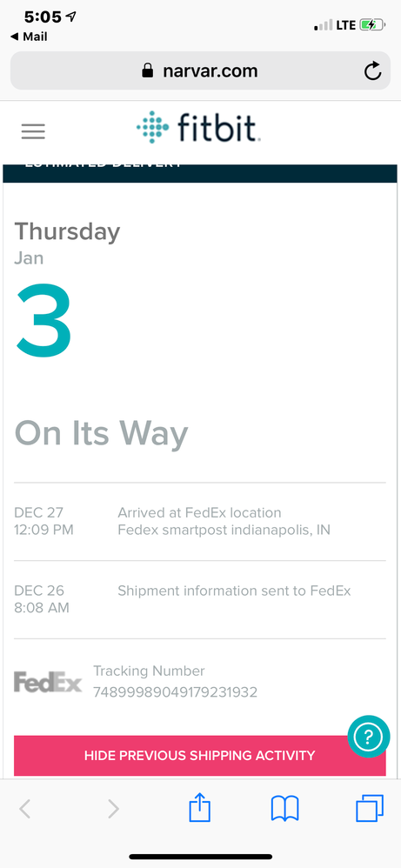
Task: Go back with the Safari back arrow
Action: [x=25, y=809]
